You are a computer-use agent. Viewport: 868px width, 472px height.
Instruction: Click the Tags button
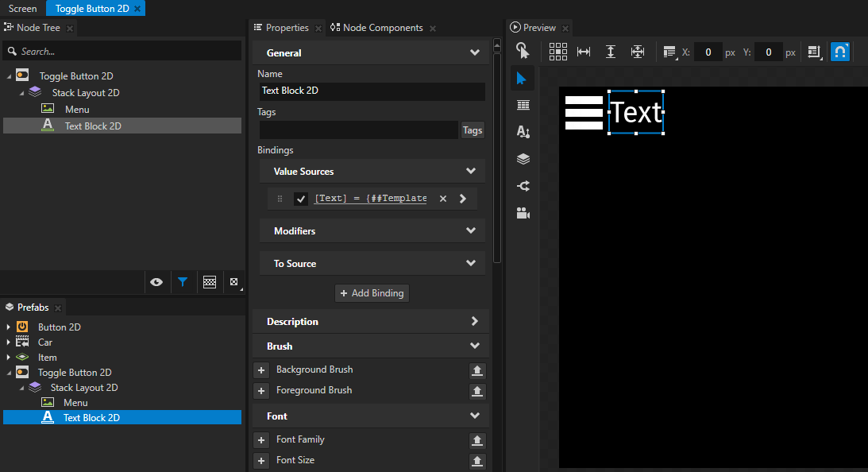click(473, 130)
